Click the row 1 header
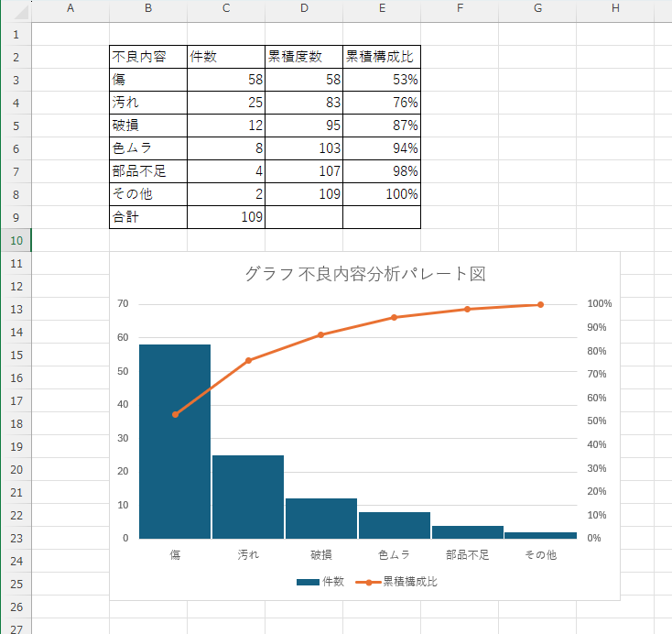672x634 pixels. coord(16,34)
